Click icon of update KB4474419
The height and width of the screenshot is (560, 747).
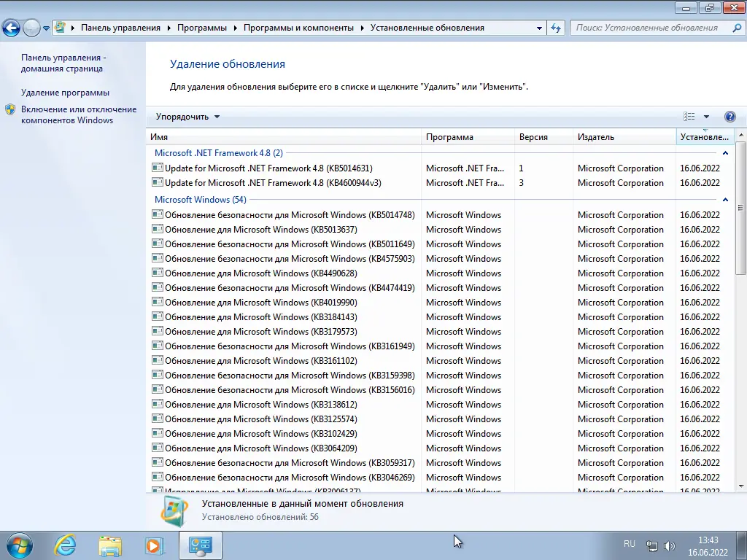[x=158, y=287]
